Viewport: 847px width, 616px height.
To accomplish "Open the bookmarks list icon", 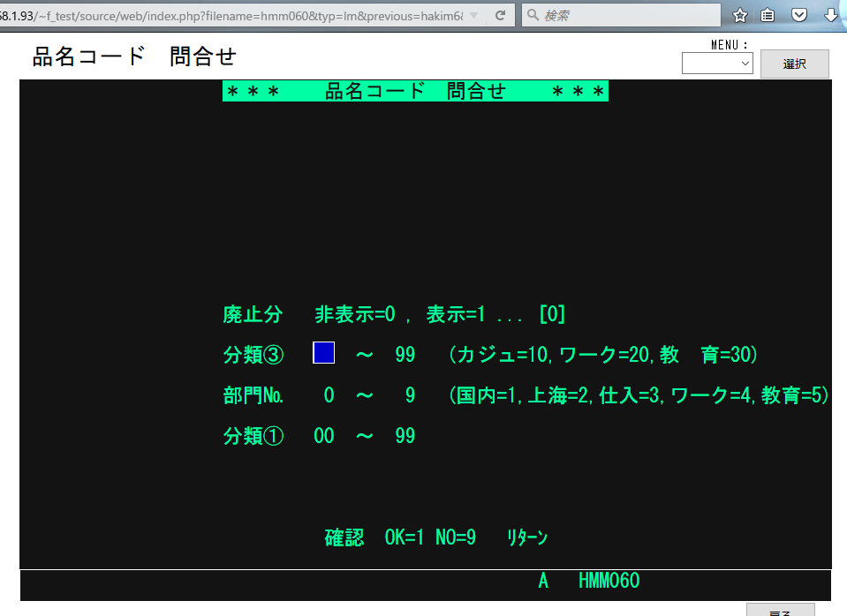I will pyautogui.click(x=768, y=16).
